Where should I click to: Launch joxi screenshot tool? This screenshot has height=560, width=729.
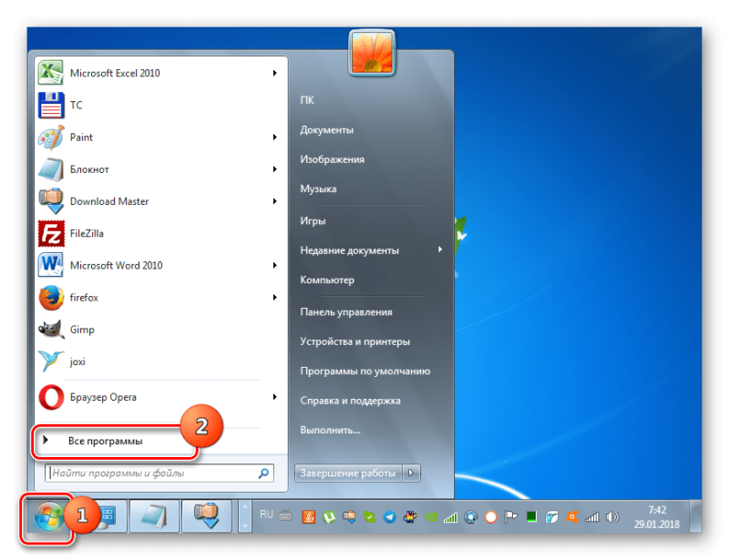161,361
